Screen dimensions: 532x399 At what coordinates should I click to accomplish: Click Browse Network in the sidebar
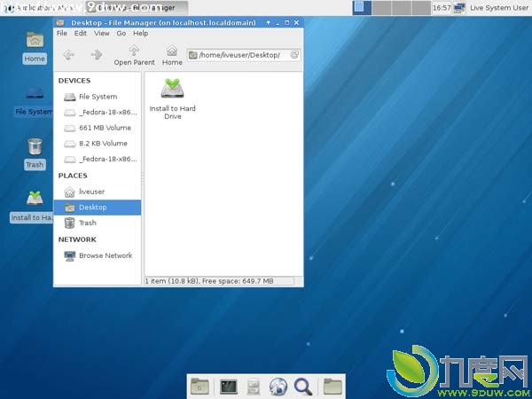(x=105, y=255)
